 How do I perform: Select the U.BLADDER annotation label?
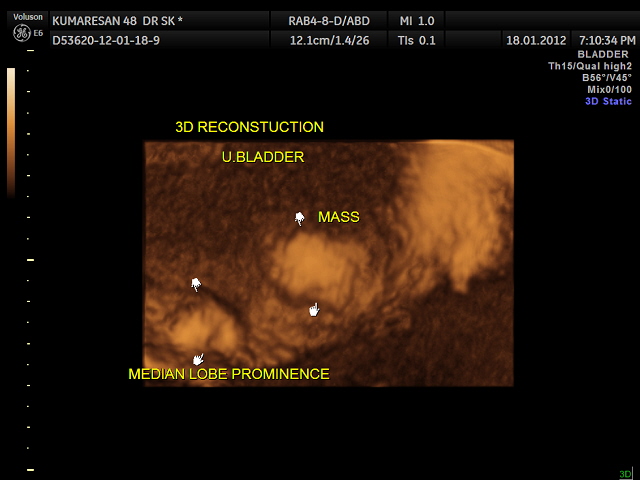pos(263,157)
